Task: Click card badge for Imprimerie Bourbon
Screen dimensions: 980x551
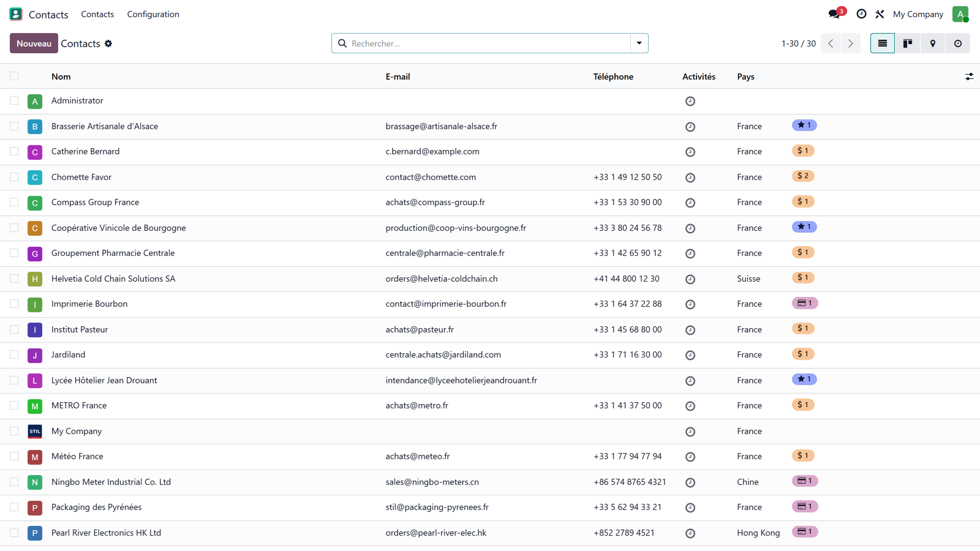Action: [x=805, y=303]
